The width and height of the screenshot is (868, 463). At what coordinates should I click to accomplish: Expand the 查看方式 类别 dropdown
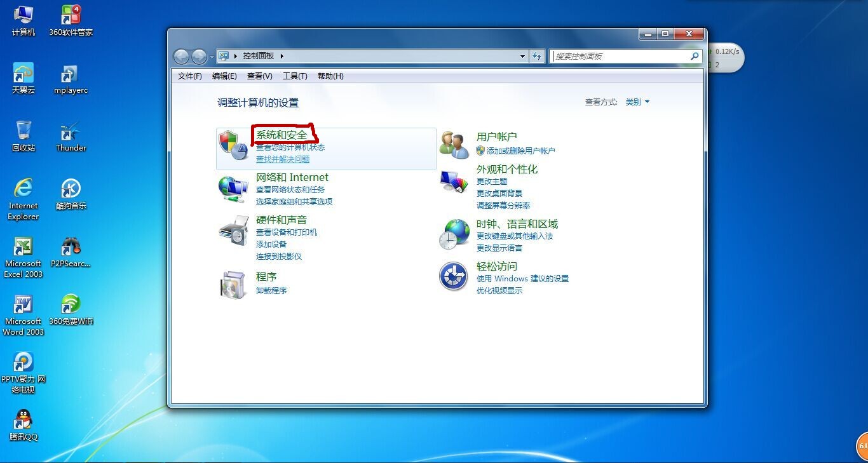coord(637,102)
